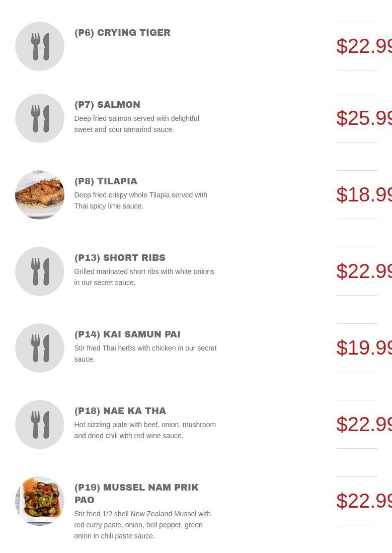Viewport: 392px width, 553px height.
Task: Choose the (P18) Nae Ka Tha title
Action: (x=120, y=411)
